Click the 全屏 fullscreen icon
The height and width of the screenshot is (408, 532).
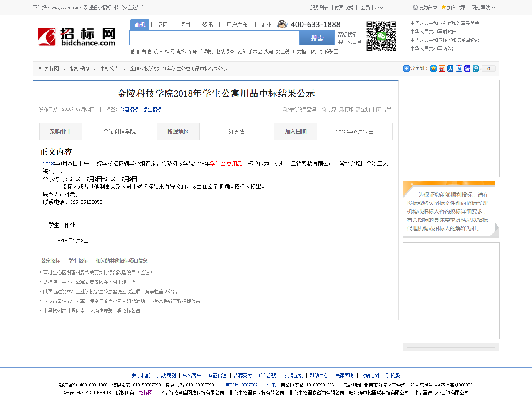click(x=363, y=109)
